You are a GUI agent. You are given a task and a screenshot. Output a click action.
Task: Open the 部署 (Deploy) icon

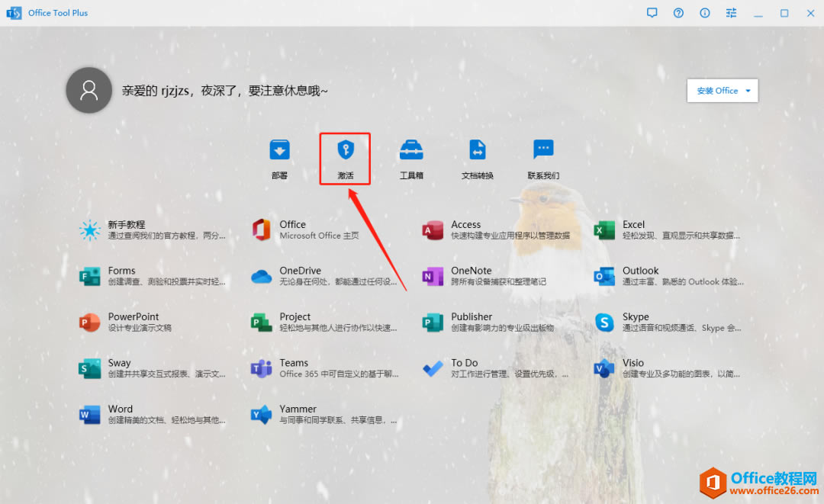click(279, 149)
